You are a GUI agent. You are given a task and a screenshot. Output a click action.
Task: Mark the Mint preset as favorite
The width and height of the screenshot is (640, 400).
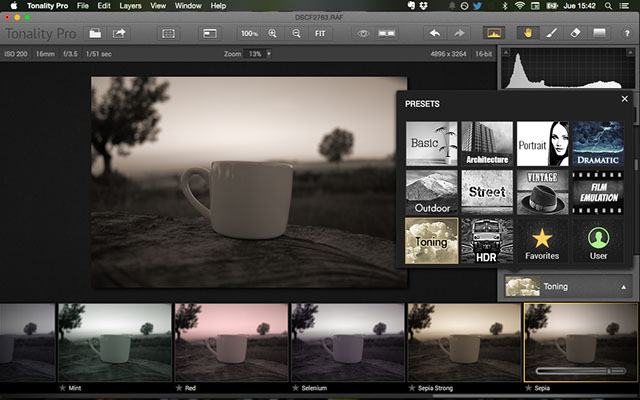[x=64, y=387]
